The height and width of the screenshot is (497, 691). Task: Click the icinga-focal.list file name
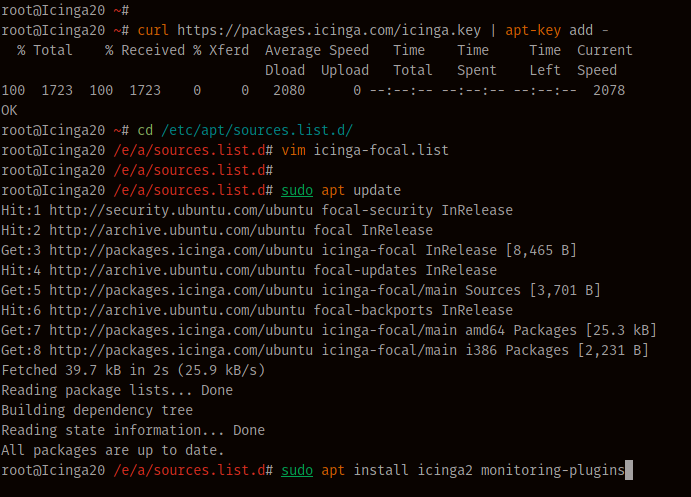tap(381, 150)
